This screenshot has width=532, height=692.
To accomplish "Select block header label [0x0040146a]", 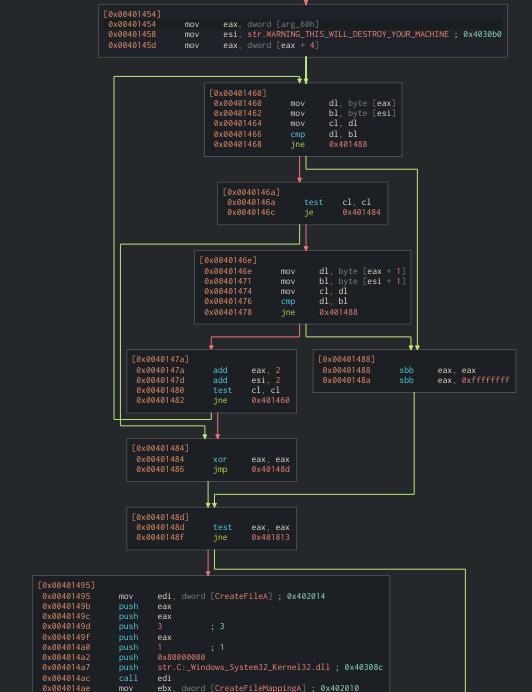I will pyautogui.click(x=251, y=192).
